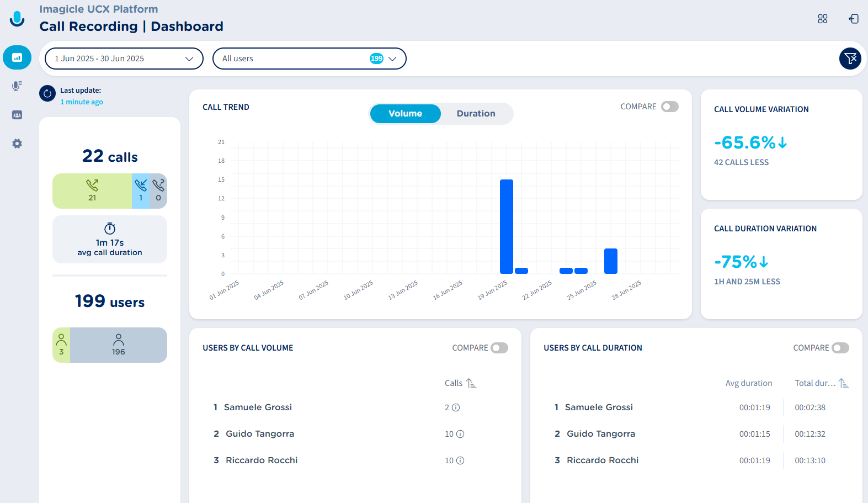Image resolution: width=868 pixels, height=503 pixels.
Task: Expand the date range dropdown
Action: click(x=124, y=59)
